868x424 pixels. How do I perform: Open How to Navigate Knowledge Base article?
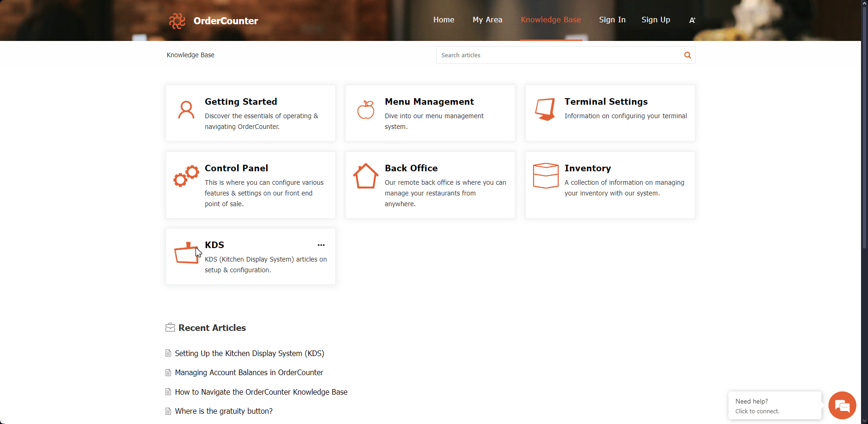pyautogui.click(x=261, y=392)
